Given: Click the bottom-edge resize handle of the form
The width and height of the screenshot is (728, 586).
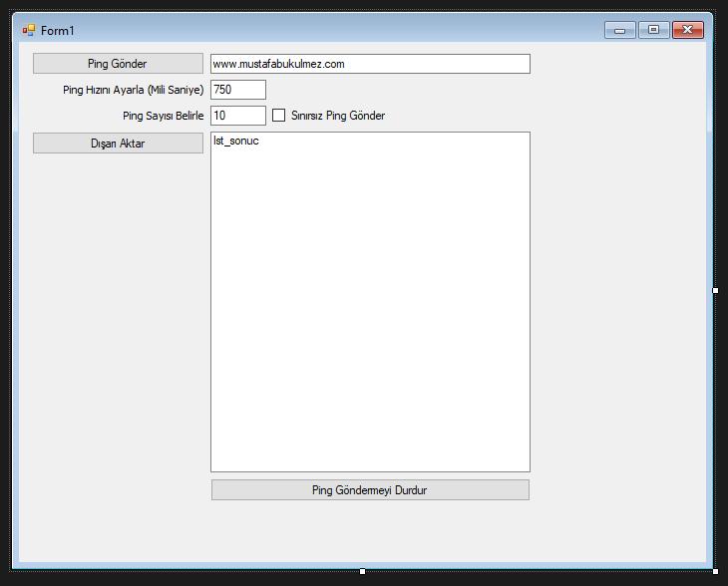Looking at the screenshot, I should 363,572.
